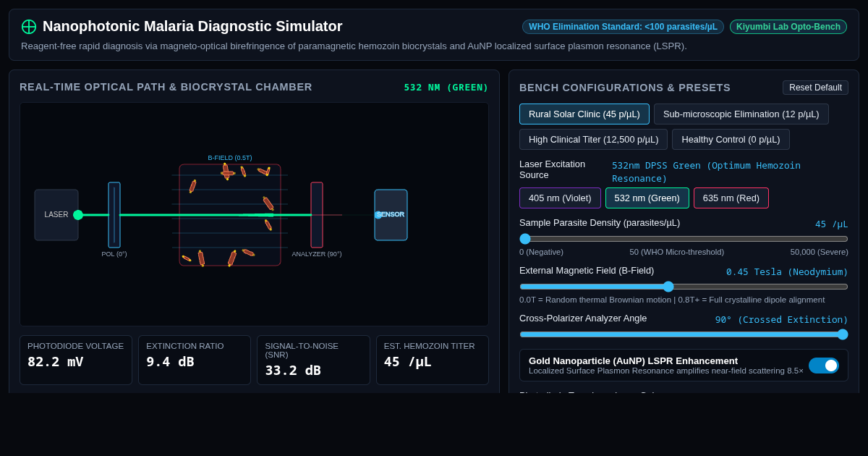Click the SENSOR photodiode block
This screenshot has width=868, height=456.
point(391,215)
